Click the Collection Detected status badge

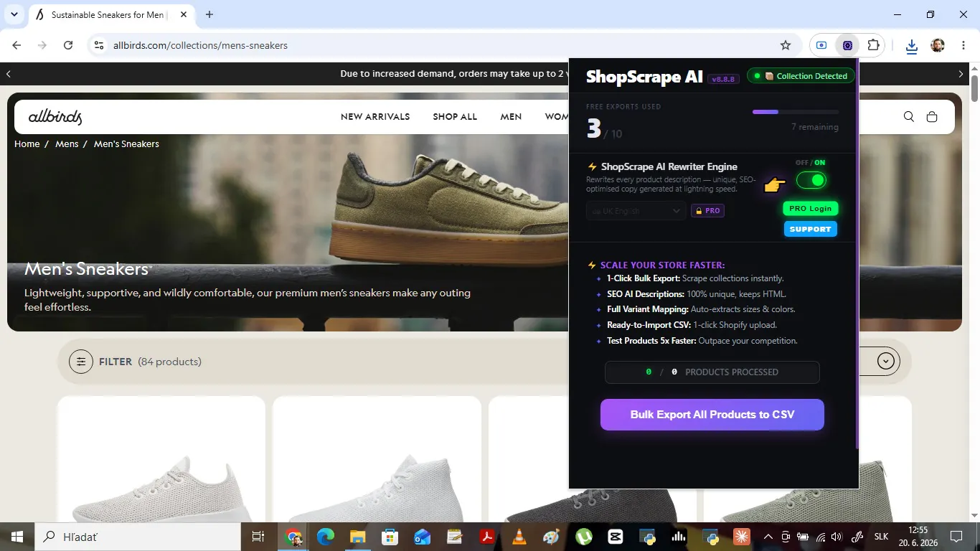tap(801, 76)
